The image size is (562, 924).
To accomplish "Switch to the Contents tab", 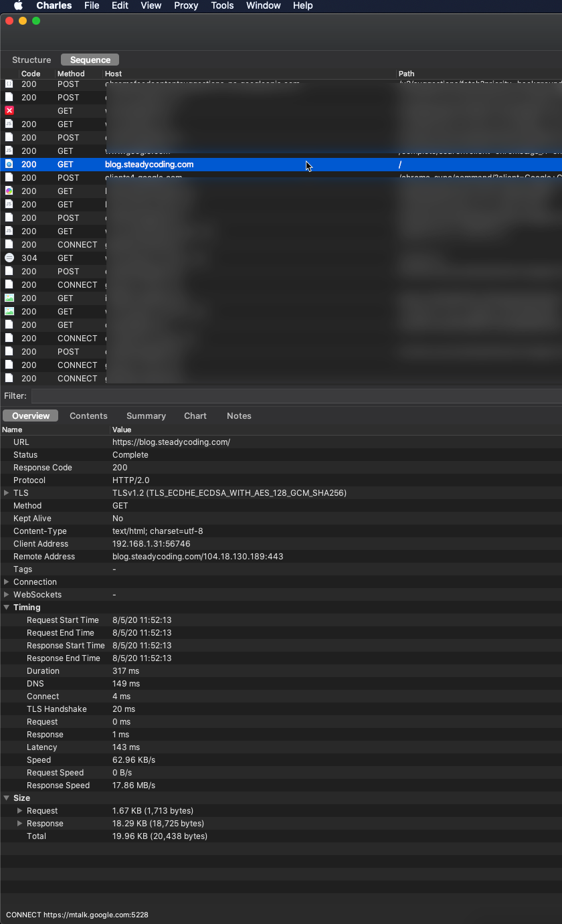I will pos(88,415).
